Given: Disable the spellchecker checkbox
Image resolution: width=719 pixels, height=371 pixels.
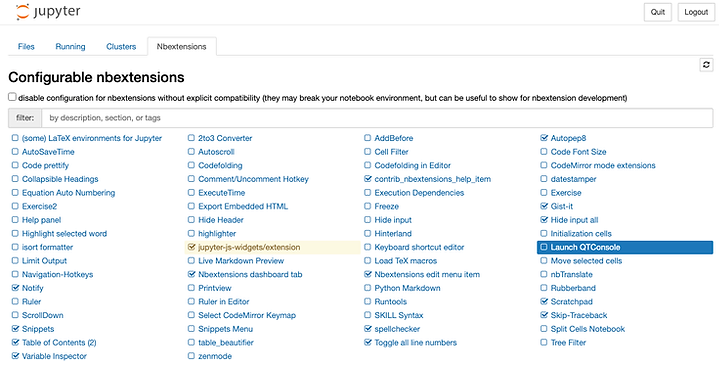Looking at the screenshot, I should (x=367, y=328).
